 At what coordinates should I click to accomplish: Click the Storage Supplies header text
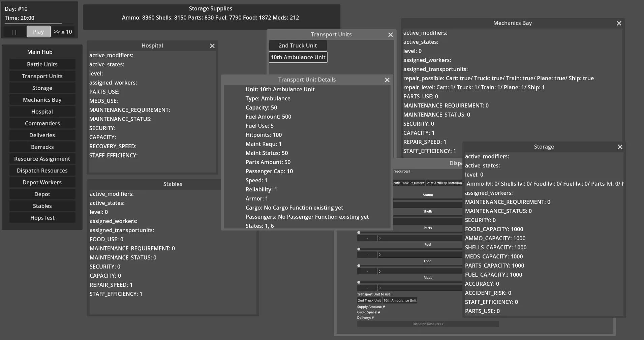(x=210, y=8)
